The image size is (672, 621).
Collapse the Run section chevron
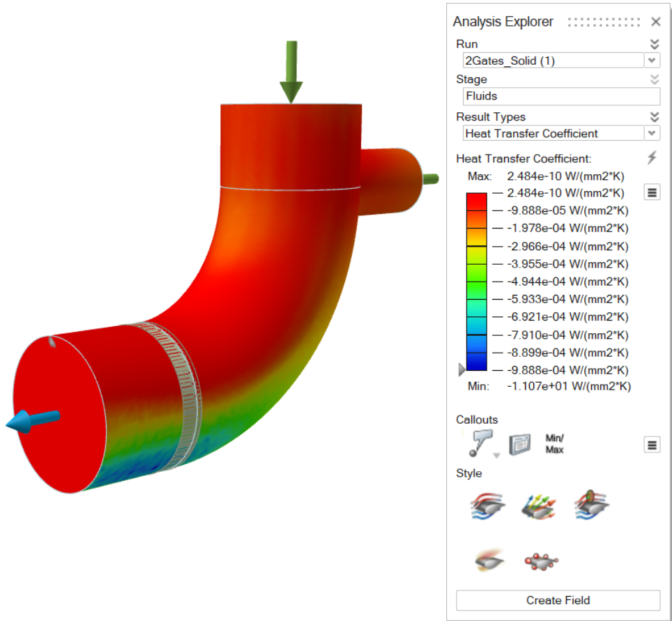tap(654, 44)
